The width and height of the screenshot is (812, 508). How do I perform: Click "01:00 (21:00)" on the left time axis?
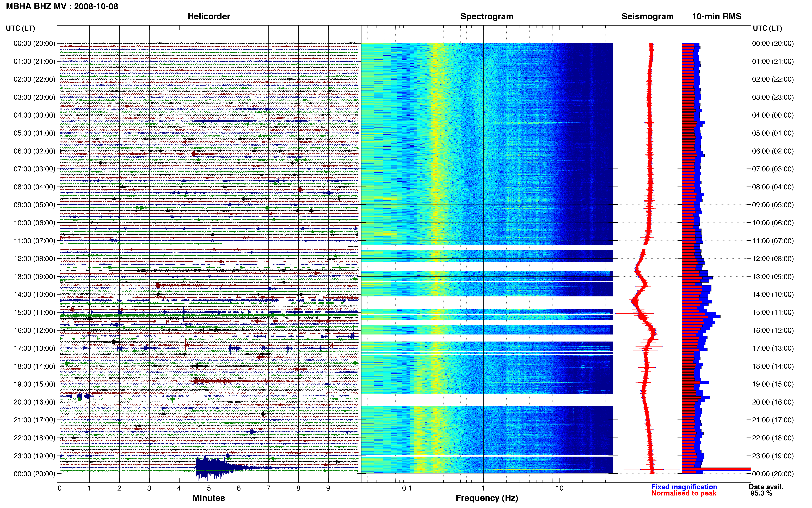(34, 62)
